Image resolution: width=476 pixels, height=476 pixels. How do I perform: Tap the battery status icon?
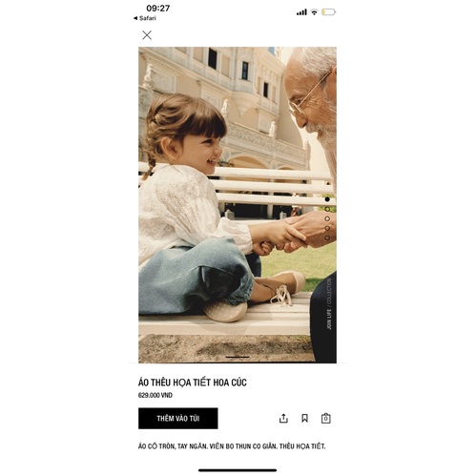[x=329, y=12]
